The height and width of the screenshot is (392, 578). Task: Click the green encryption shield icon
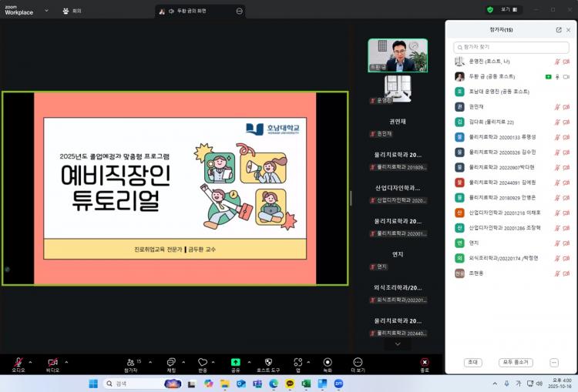pyautogui.click(x=490, y=10)
